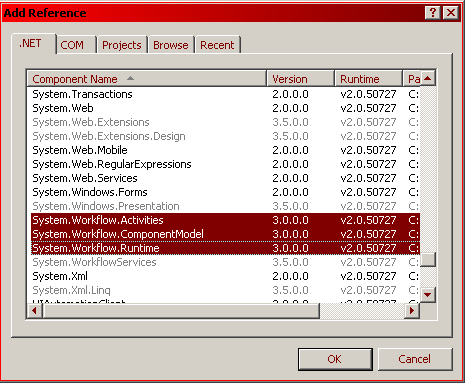The width and height of the screenshot is (465, 383).
Task: Click the scroll right arrow
Action: 412,311
